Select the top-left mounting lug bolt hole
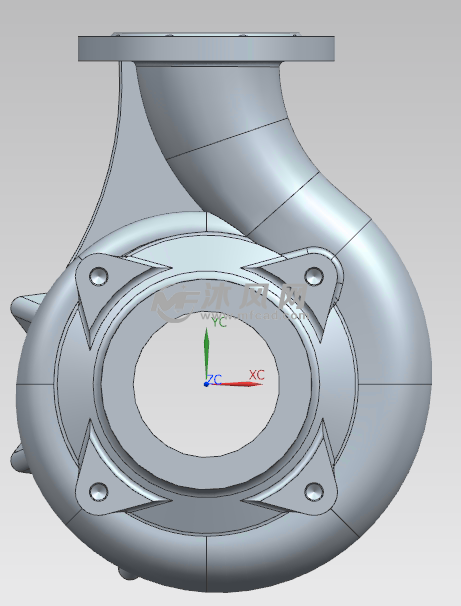This screenshot has height=606, width=461. (x=99, y=276)
